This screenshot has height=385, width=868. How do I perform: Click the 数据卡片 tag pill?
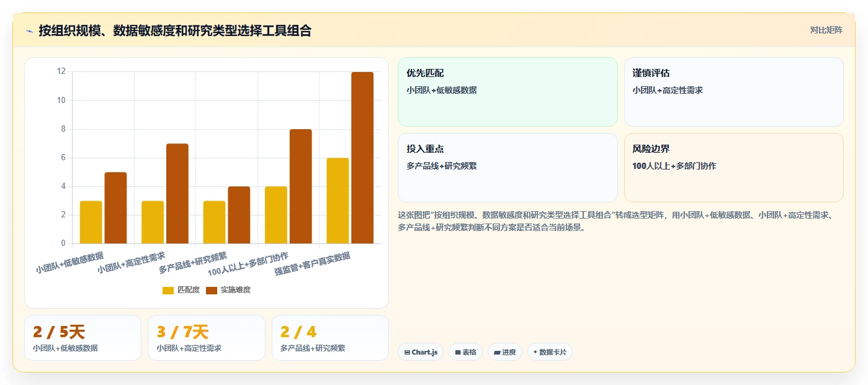(x=550, y=352)
